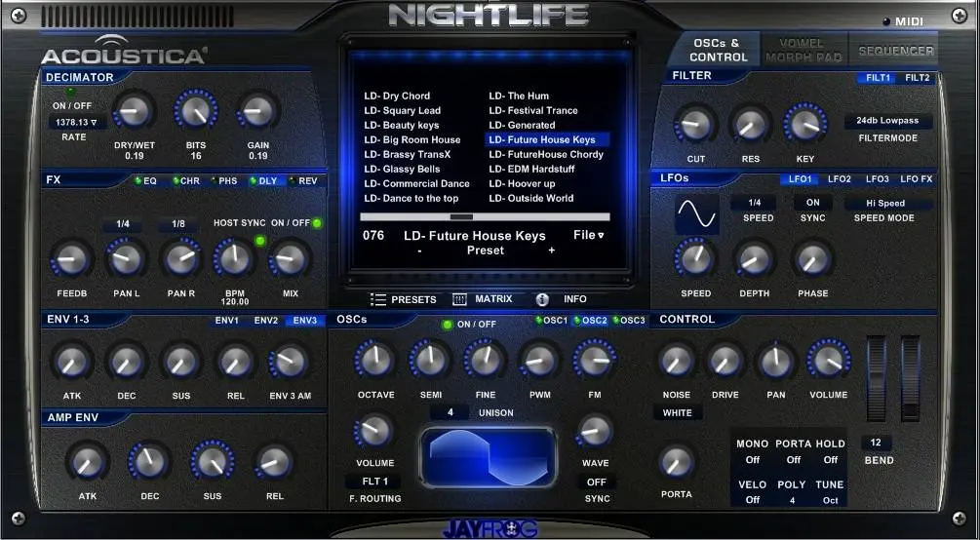Click the NOISE knob in Control
This screenshot has height=540, width=980.
[677, 361]
